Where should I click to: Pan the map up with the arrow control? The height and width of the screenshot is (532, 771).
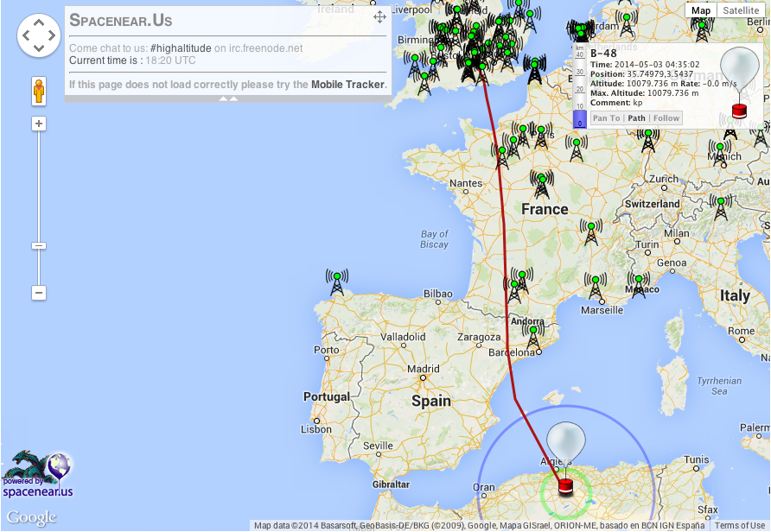coord(39,22)
